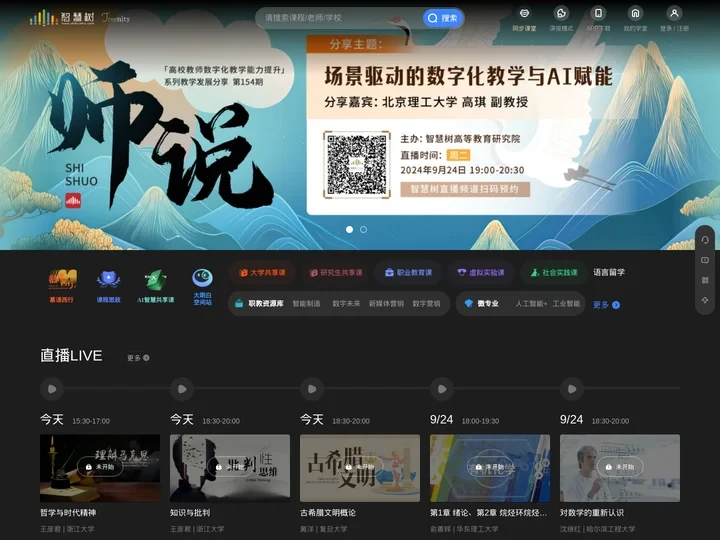The image size is (720, 540).
Task: Click 沈继红 | 哈尔滨工程大学 instructor text
Action: 597,529
